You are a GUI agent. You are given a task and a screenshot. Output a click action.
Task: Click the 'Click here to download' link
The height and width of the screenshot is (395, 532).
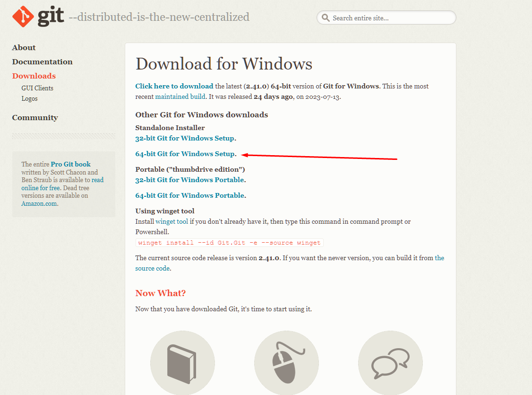point(174,86)
